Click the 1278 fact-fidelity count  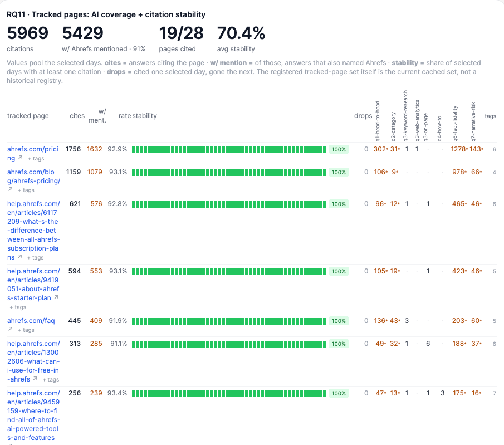pyautogui.click(x=459, y=149)
